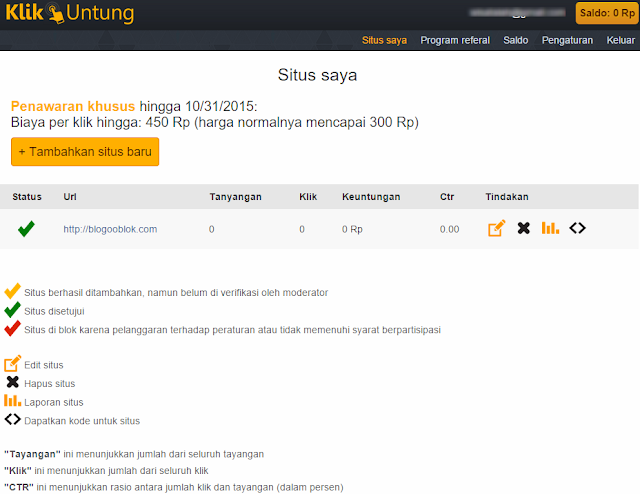Click the 'Tanyangan' column header

236,197
